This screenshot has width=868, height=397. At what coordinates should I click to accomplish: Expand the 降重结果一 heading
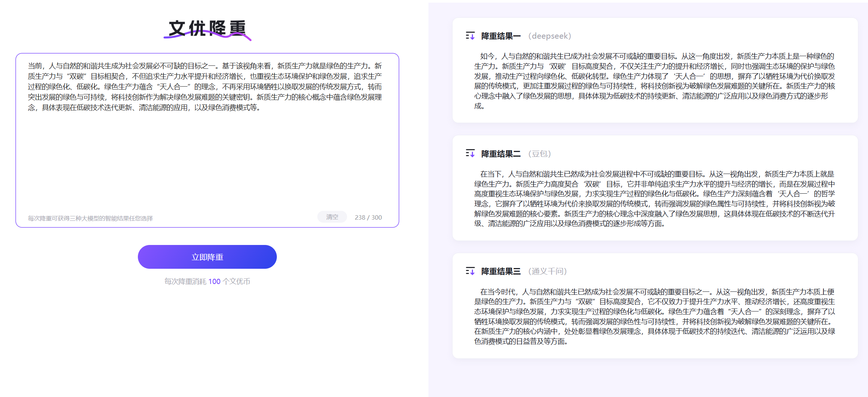tap(501, 36)
